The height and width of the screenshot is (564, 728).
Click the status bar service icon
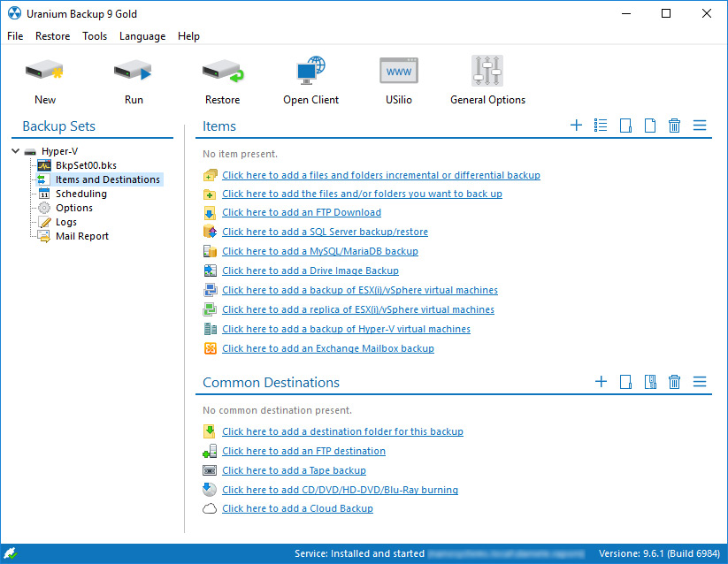coord(11,554)
